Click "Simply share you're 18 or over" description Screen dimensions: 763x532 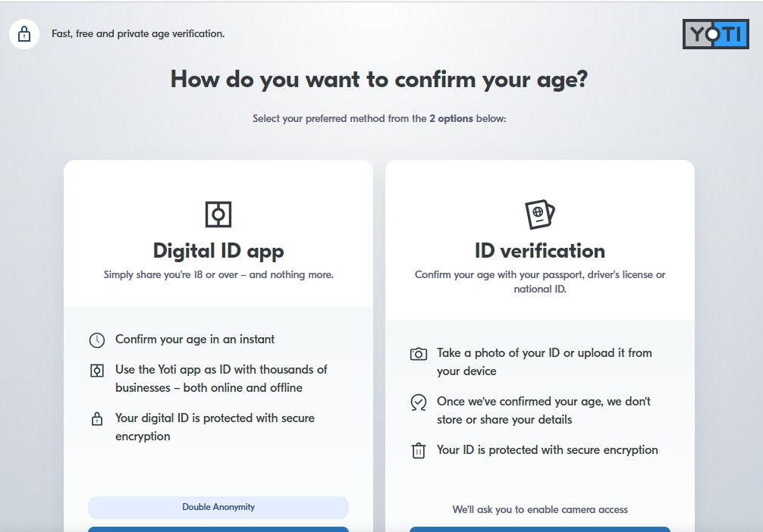tap(218, 274)
